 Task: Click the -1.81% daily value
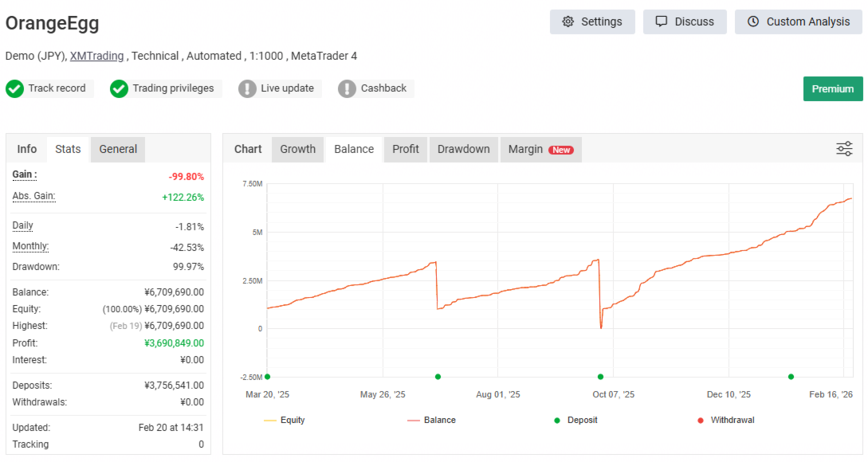[x=190, y=227]
